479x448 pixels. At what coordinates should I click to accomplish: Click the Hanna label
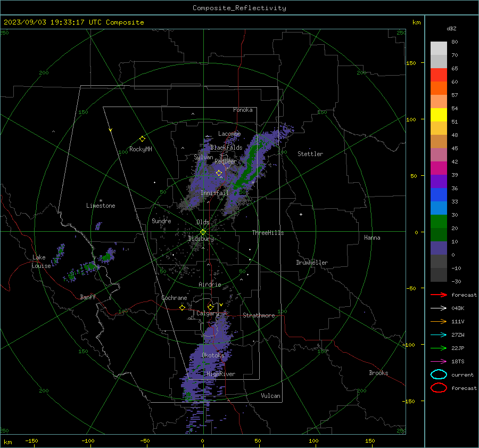372,238
